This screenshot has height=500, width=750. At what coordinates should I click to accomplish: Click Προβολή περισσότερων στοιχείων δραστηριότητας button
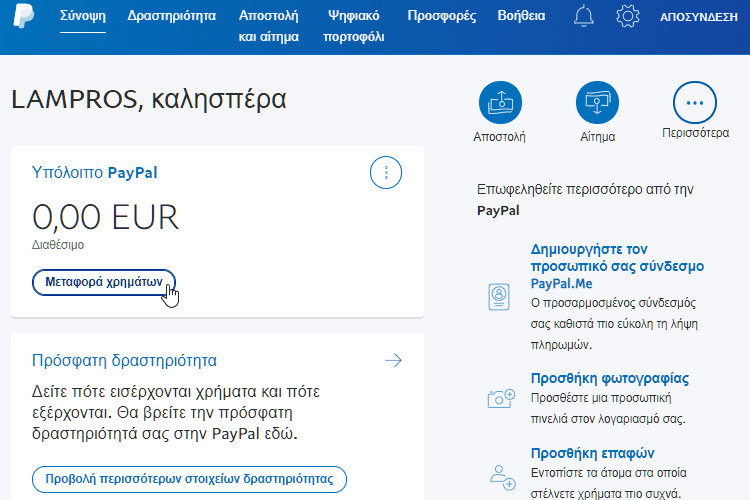[x=189, y=479]
